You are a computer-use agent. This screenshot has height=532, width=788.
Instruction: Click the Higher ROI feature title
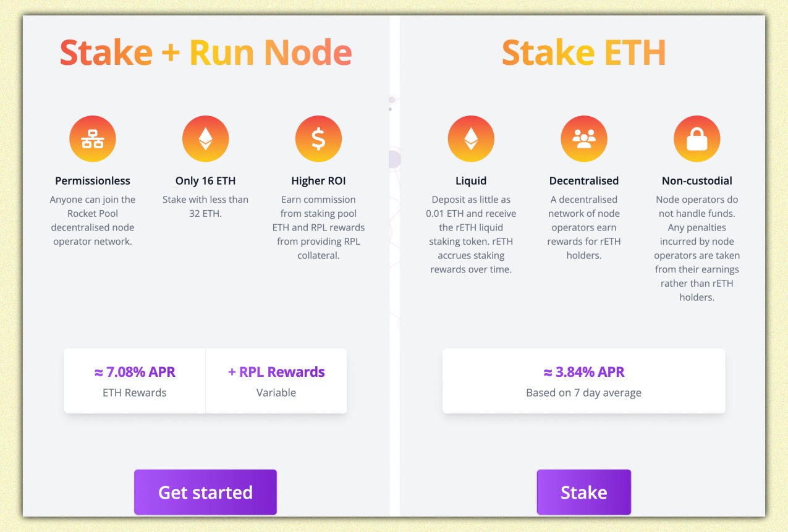[318, 181]
